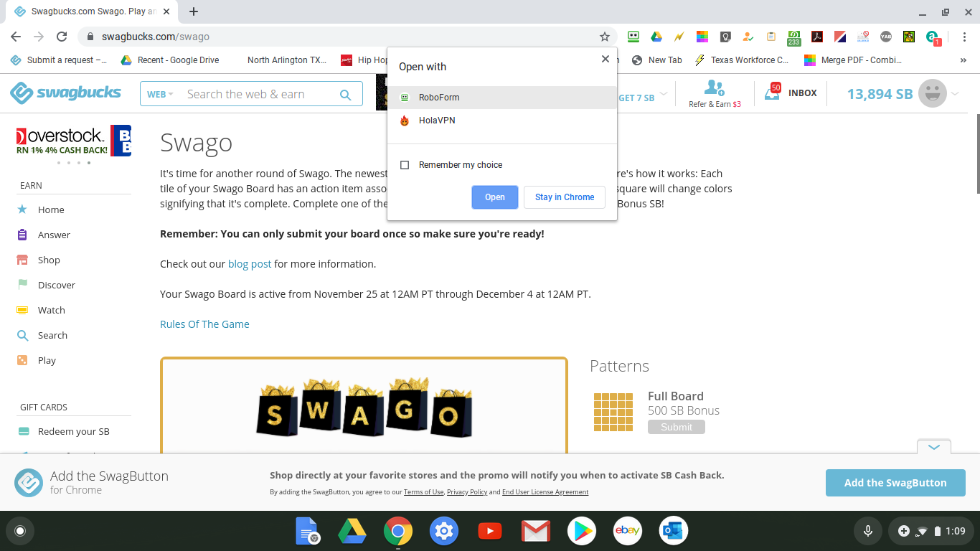Open the Privacy Policy link
The width and height of the screenshot is (980, 551).
[x=467, y=492]
